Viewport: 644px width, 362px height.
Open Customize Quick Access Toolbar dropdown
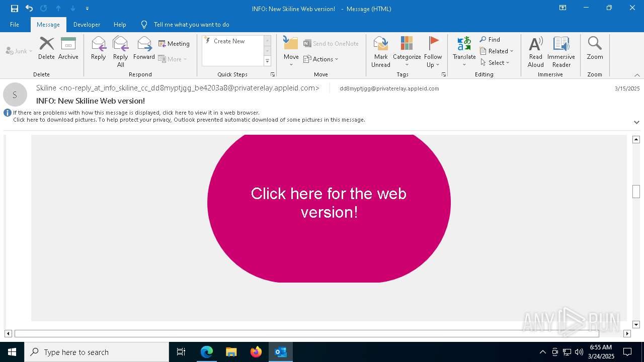coord(88,9)
